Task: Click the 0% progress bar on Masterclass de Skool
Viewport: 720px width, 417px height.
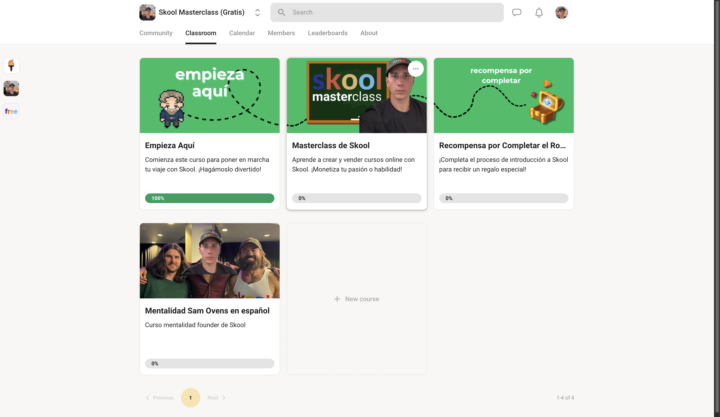Action: pyautogui.click(x=356, y=198)
